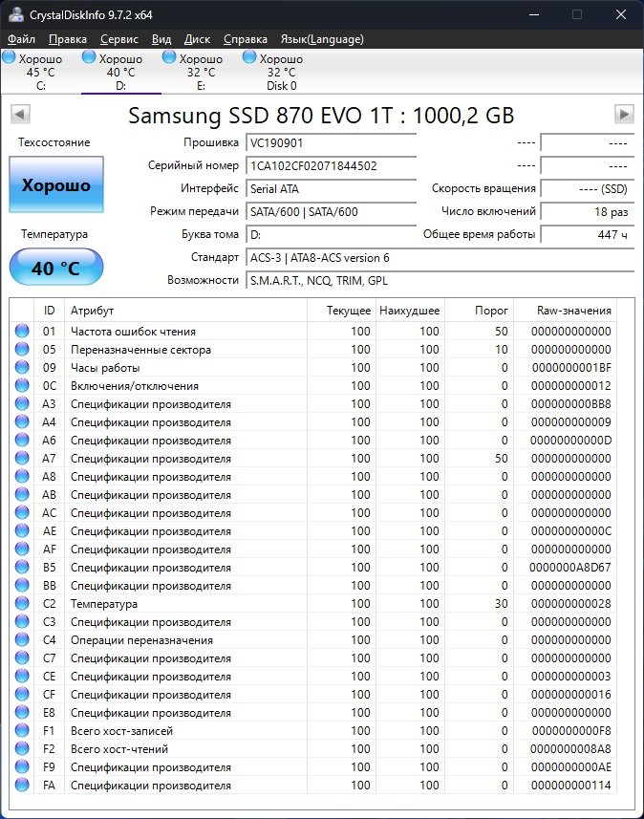The width and height of the screenshot is (644, 819).
Task: Click the CrystalDiskInfo app icon in title bar
Action: (x=13, y=15)
